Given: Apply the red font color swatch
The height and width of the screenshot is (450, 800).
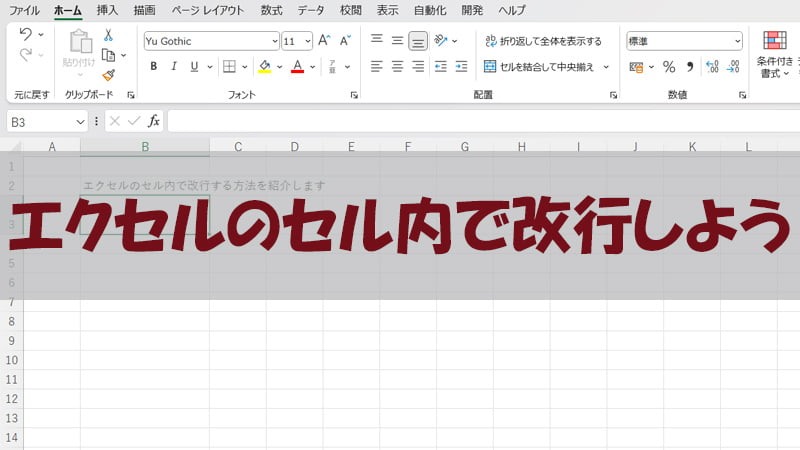Looking at the screenshot, I should [297, 67].
